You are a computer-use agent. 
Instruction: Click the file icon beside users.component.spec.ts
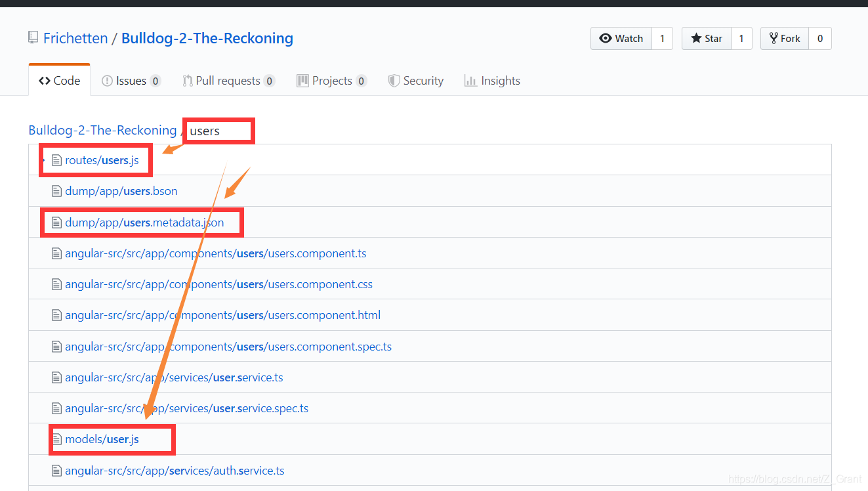[56, 347]
